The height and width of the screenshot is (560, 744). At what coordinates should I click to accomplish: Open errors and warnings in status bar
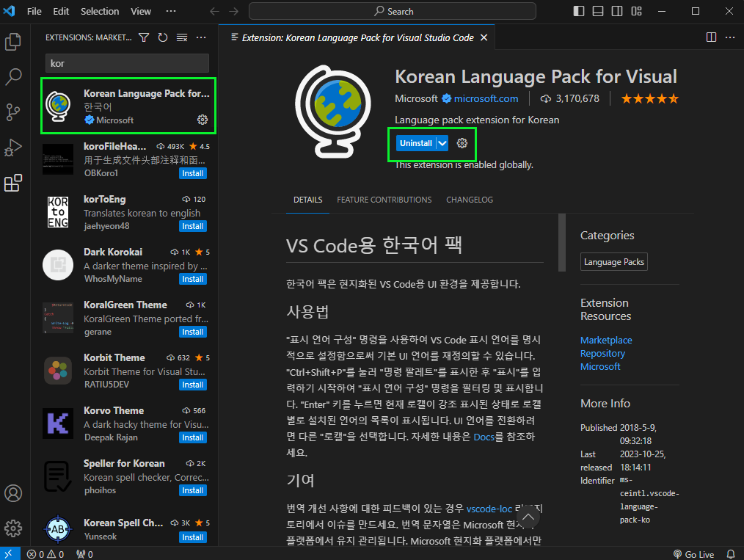[45, 554]
